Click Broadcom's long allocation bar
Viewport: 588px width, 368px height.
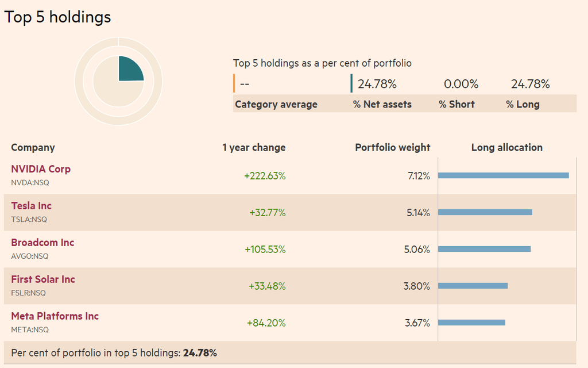click(484, 249)
